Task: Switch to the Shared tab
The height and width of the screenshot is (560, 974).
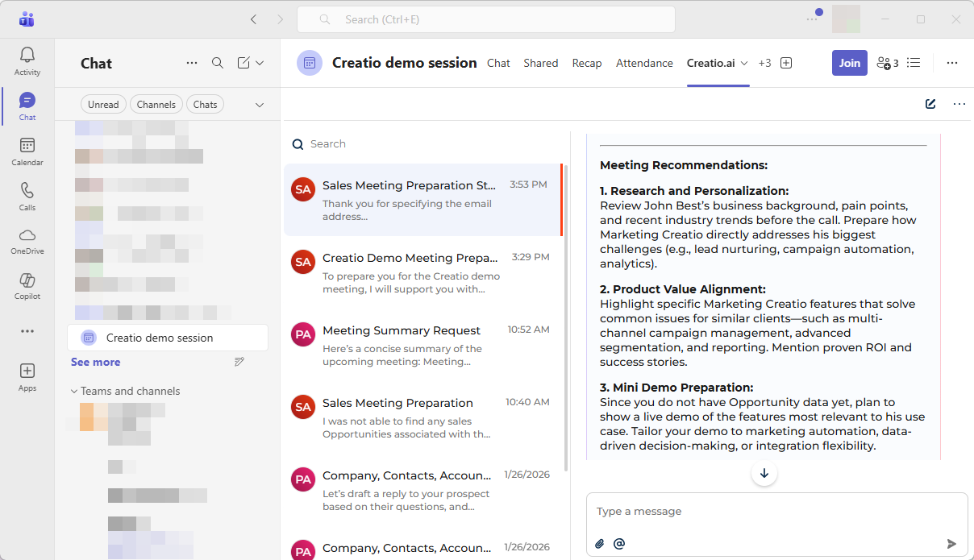Action: click(540, 63)
